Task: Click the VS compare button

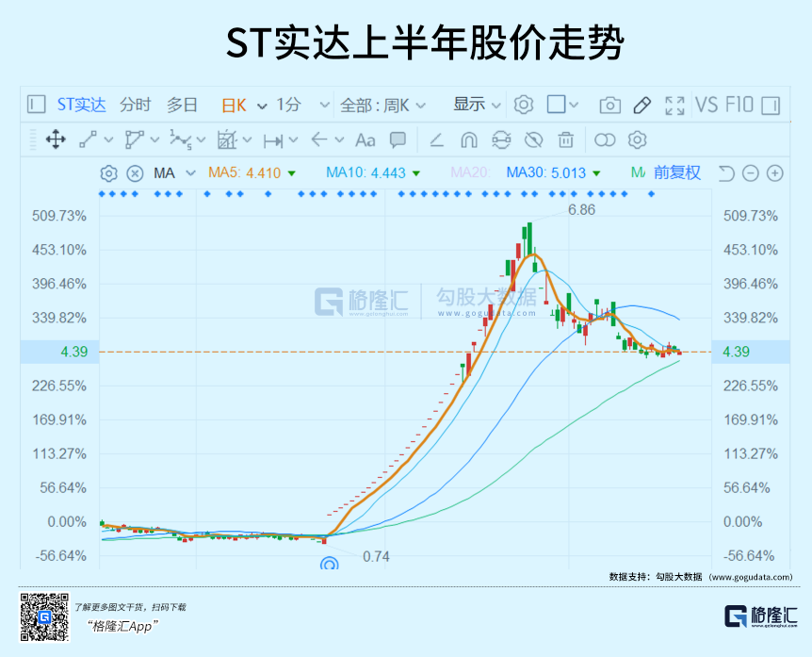Action: 706,105
